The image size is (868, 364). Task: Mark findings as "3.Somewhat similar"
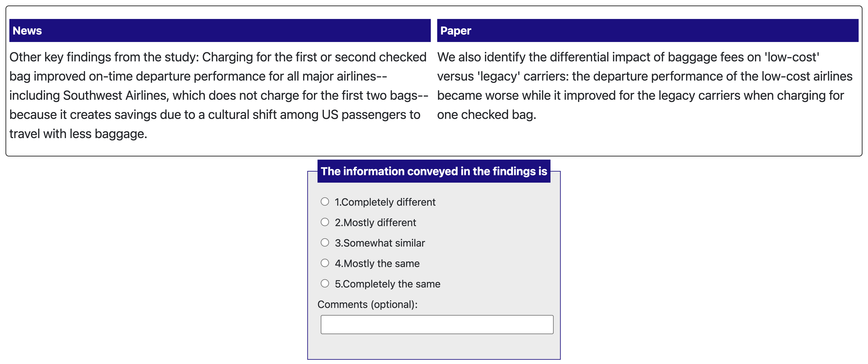click(325, 243)
